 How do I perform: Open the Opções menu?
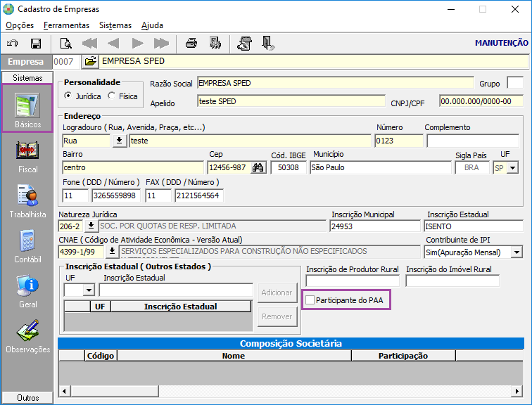(20, 25)
